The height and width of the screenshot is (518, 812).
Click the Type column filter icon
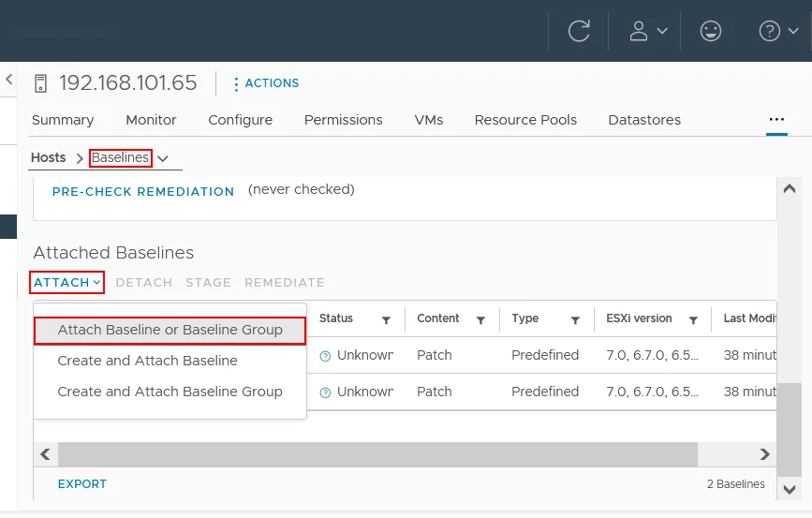[x=575, y=320]
